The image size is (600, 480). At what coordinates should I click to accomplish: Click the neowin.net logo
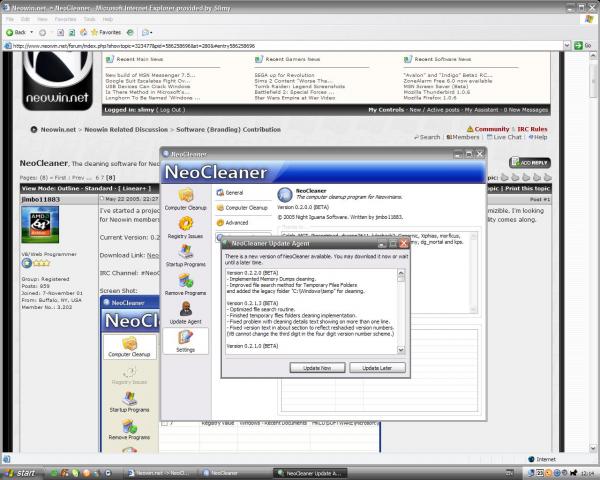[x=57, y=80]
